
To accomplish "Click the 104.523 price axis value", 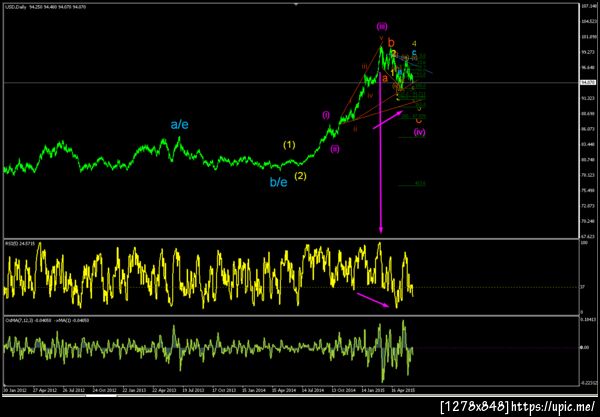I will tap(587, 21).
